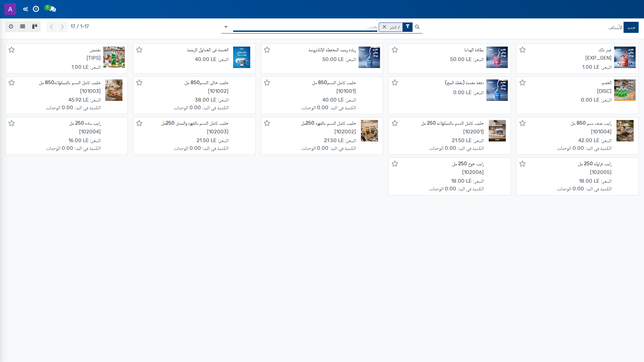Favorite بطاقة الهدايا product star
Image resolution: width=644 pixels, height=362 pixels.
tap(395, 50)
